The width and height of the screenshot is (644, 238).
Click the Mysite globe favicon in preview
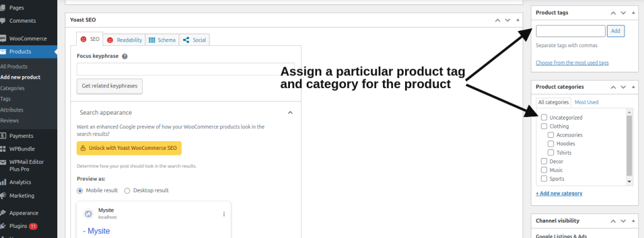tap(88, 213)
